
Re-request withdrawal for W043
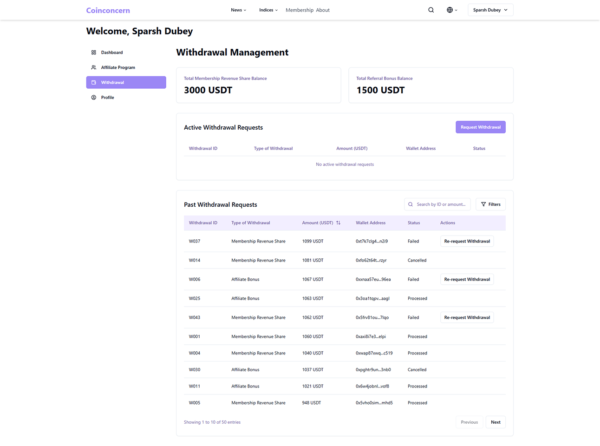[467, 317]
